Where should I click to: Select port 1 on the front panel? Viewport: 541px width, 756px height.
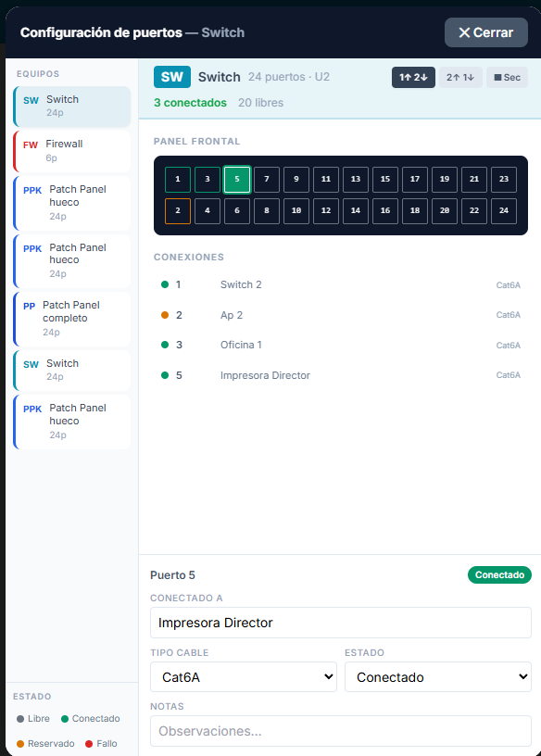click(178, 180)
